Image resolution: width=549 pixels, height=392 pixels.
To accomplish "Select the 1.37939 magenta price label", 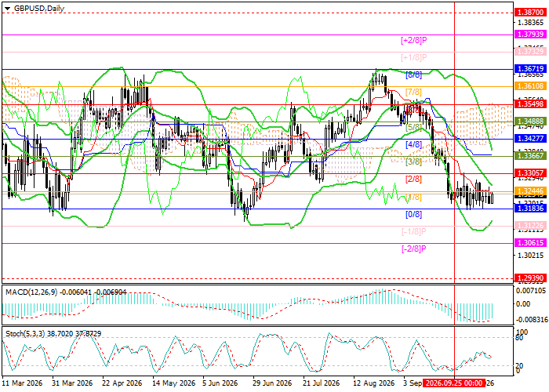I will pos(530,34).
